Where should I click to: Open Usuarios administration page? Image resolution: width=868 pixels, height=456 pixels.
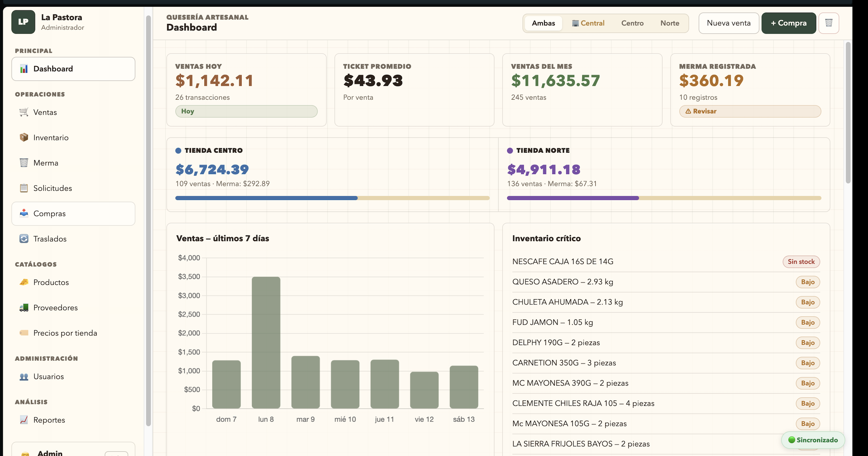pyautogui.click(x=73, y=376)
